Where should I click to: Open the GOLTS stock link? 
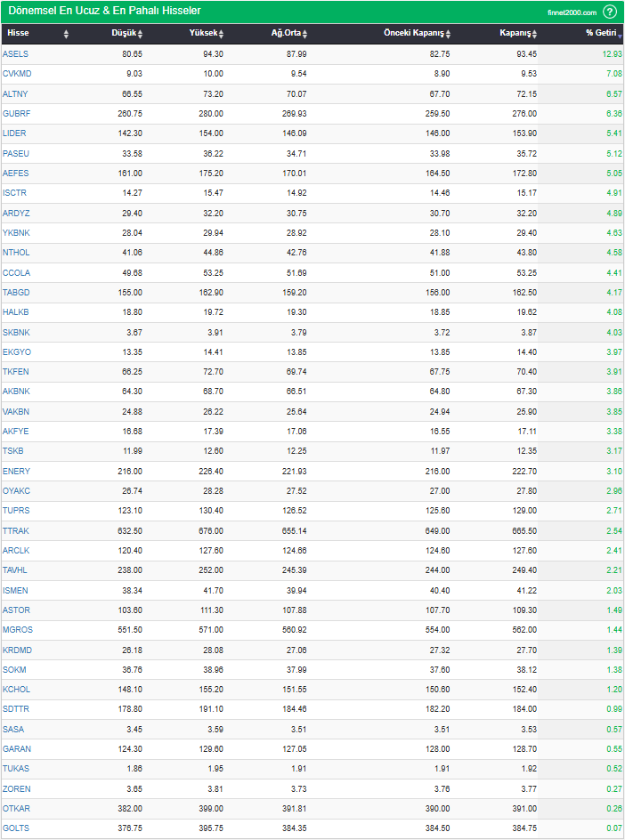[x=16, y=828]
